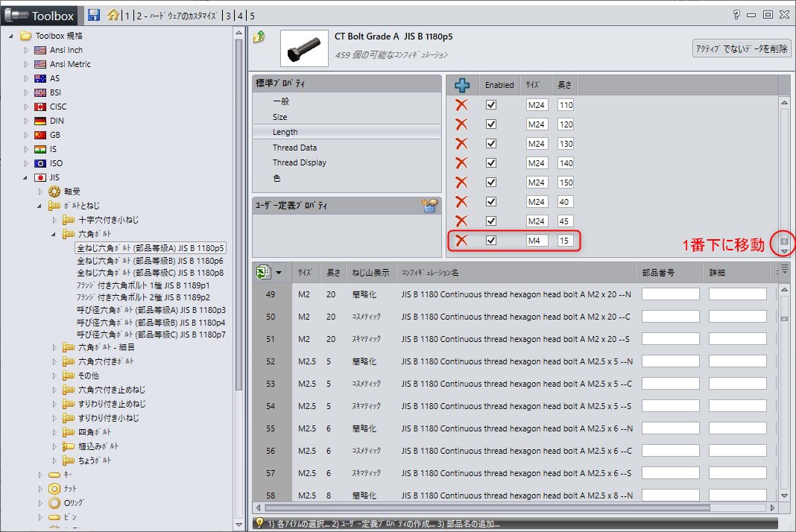Click the home icon in toolbar

[x=113, y=15]
